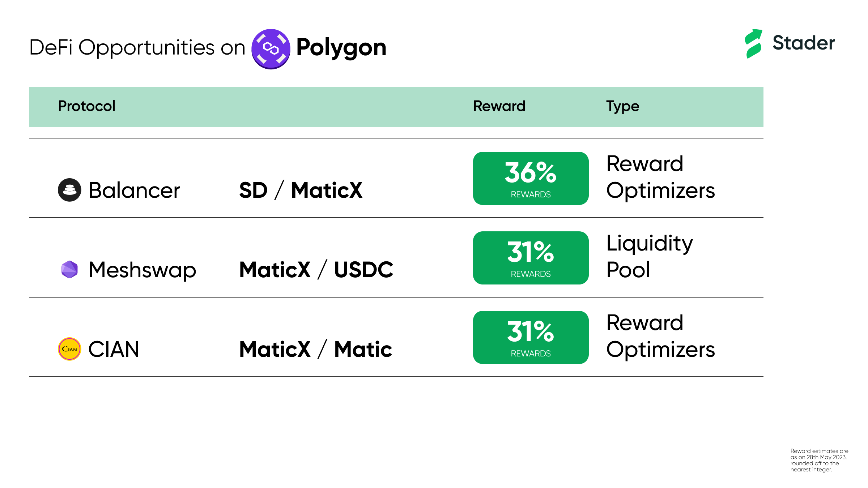This screenshot has width=868, height=488.
Task: Open the Meshswap 31% rewards badge
Action: [531, 258]
